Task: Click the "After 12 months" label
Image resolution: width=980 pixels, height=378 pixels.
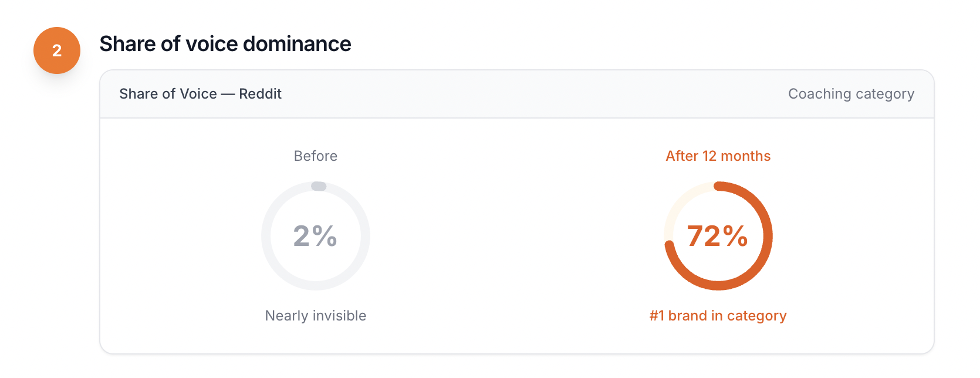Action: point(718,156)
